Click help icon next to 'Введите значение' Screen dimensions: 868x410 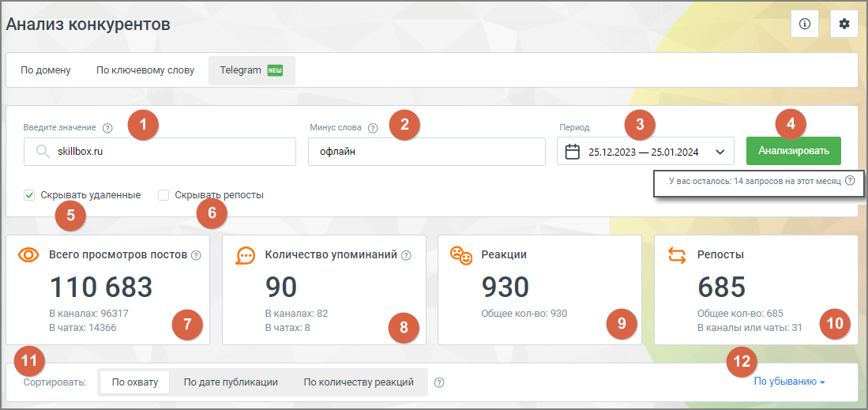(x=108, y=128)
